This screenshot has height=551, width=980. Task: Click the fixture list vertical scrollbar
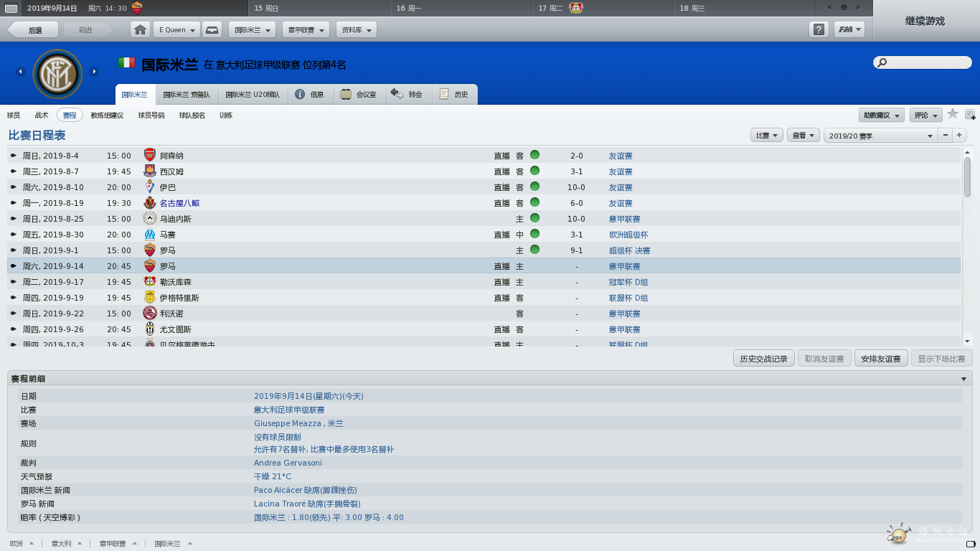pos(967,177)
